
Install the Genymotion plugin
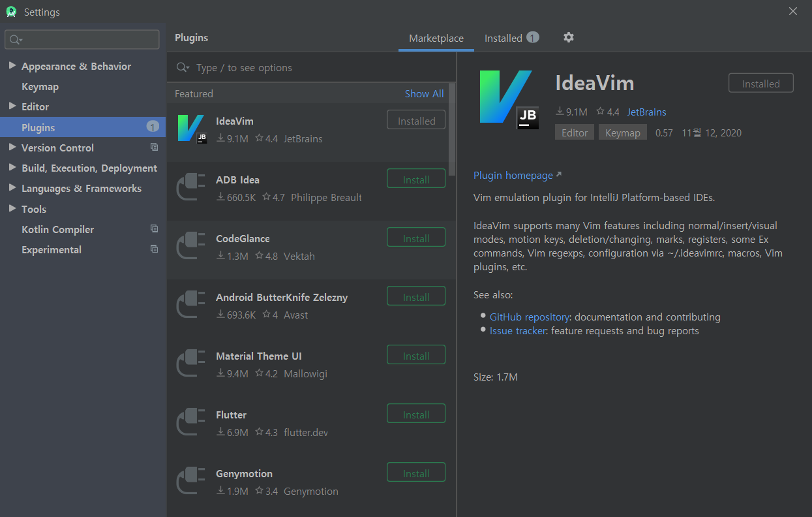[416, 473]
